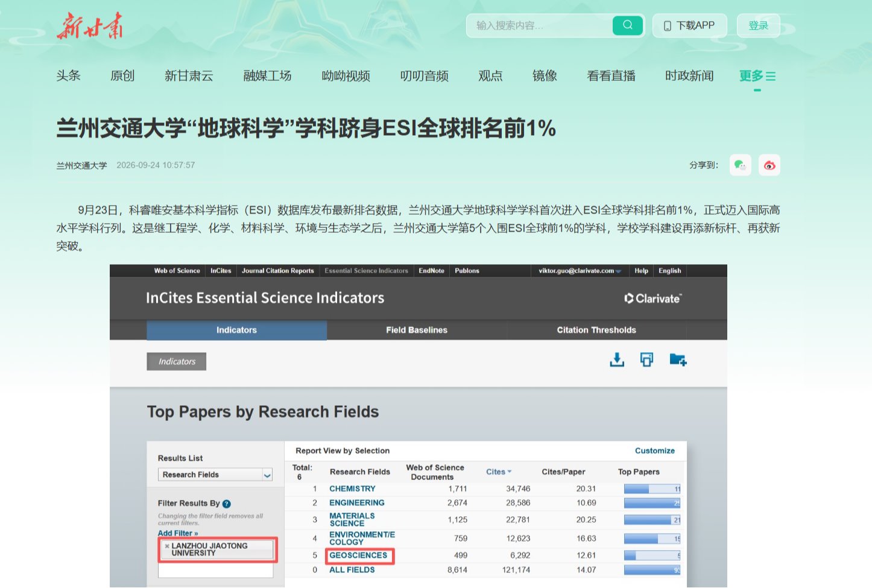Open 叨叨音频 channel
The width and height of the screenshot is (872, 588).
424,75
